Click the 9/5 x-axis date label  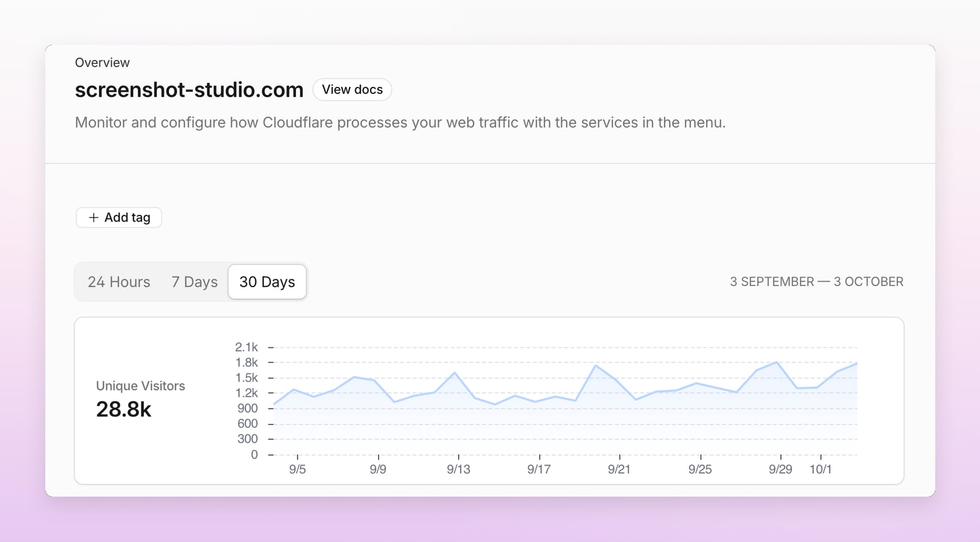click(x=298, y=469)
